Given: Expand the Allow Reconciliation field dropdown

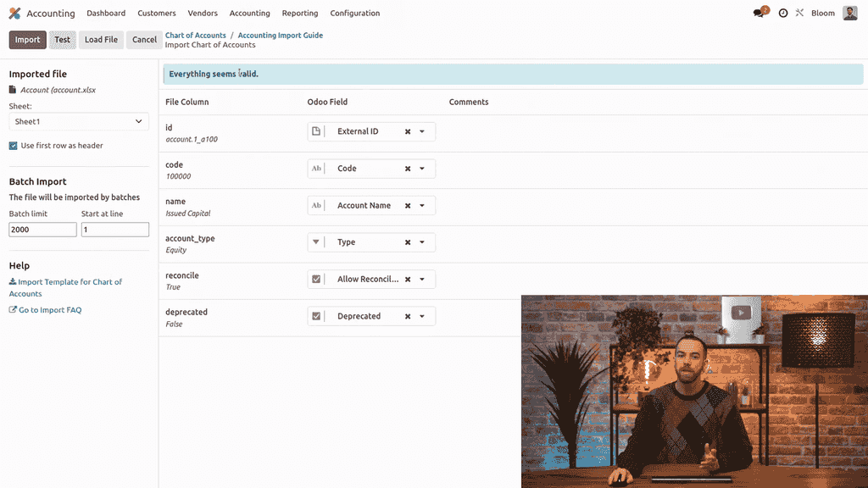Looking at the screenshot, I should (x=422, y=280).
